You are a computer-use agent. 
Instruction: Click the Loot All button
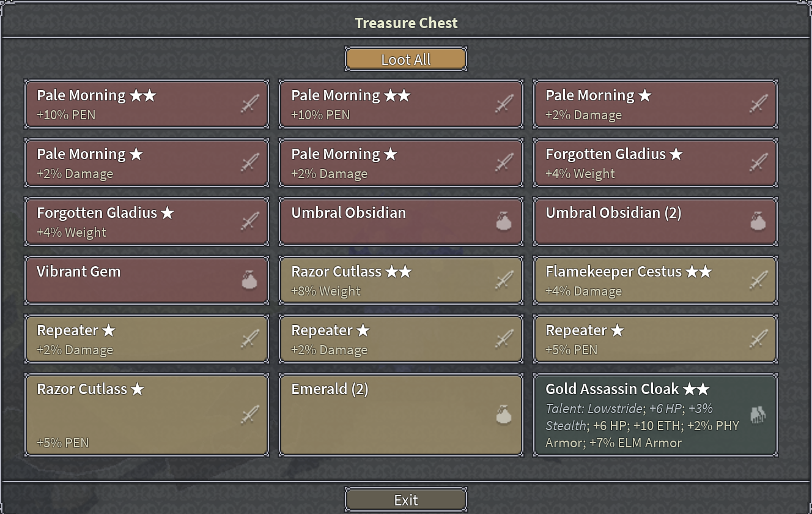406,59
